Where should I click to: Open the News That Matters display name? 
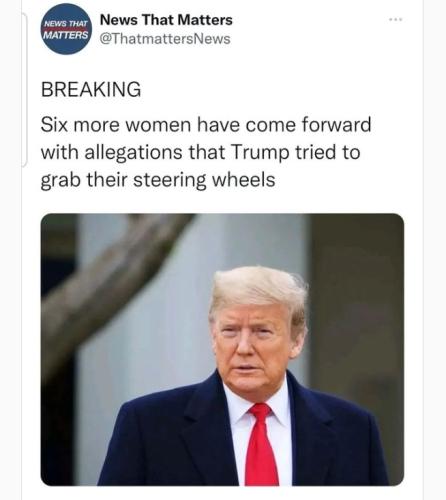[x=166, y=20]
